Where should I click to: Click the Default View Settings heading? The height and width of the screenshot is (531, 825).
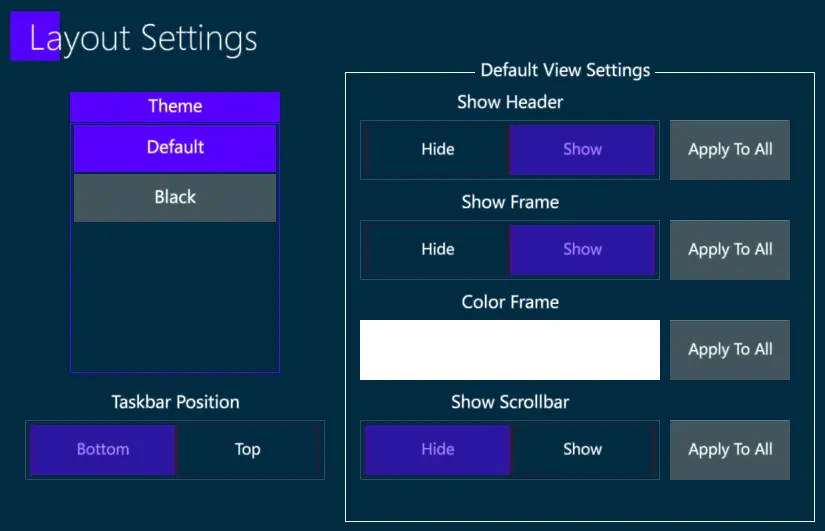click(x=565, y=71)
